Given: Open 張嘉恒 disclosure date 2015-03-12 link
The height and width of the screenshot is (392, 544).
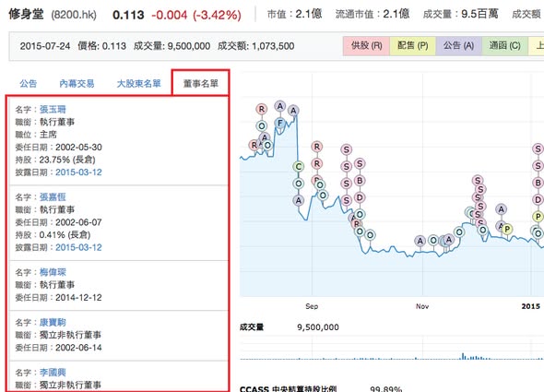Looking at the screenshot, I should click(78, 247).
